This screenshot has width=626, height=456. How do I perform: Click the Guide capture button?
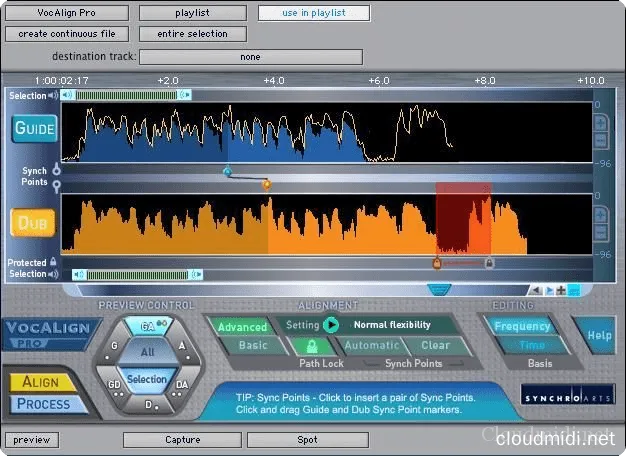click(x=34, y=129)
